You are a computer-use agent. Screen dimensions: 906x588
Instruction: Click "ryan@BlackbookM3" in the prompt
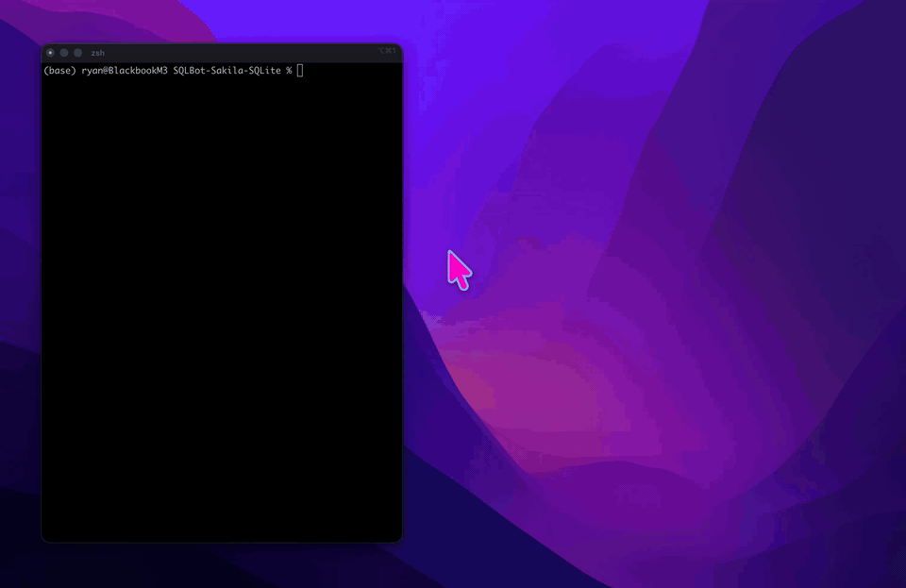click(125, 71)
